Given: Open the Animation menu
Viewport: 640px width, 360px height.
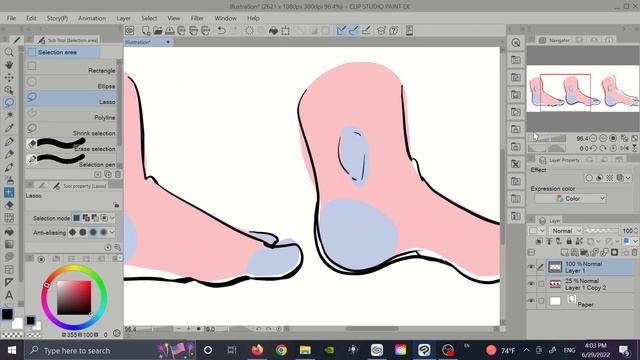Looking at the screenshot, I should (x=92, y=18).
